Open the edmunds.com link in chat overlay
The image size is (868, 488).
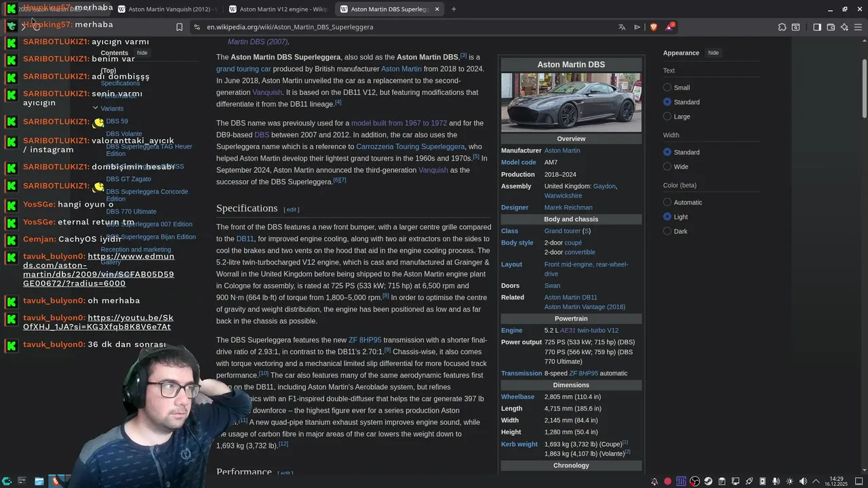[98, 270]
